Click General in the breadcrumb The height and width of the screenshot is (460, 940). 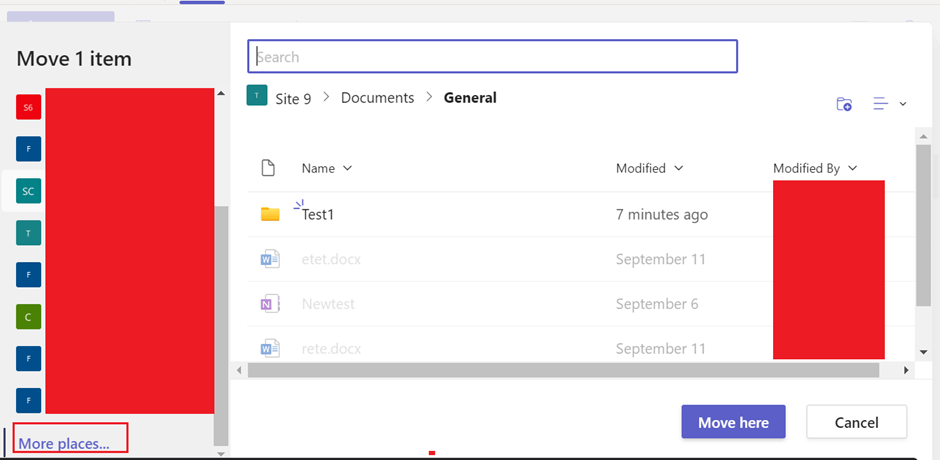click(x=470, y=98)
